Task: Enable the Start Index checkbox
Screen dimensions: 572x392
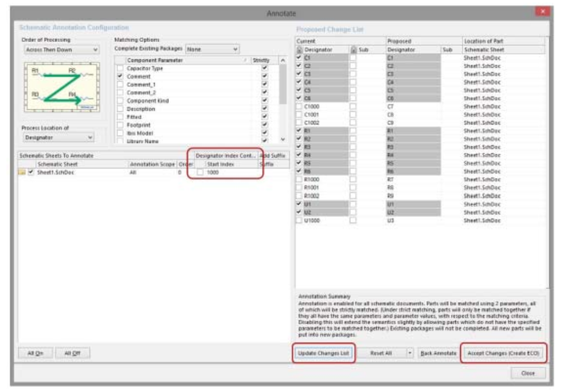Action: click(200, 172)
